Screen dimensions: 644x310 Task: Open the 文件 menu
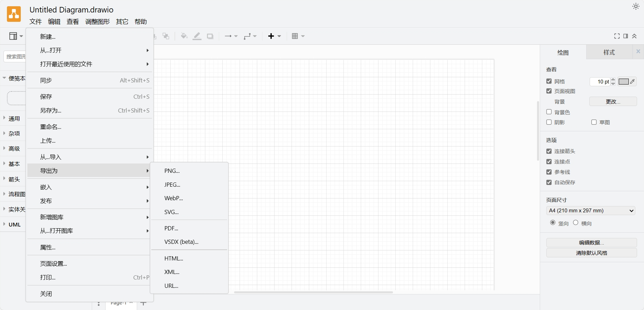(36, 21)
